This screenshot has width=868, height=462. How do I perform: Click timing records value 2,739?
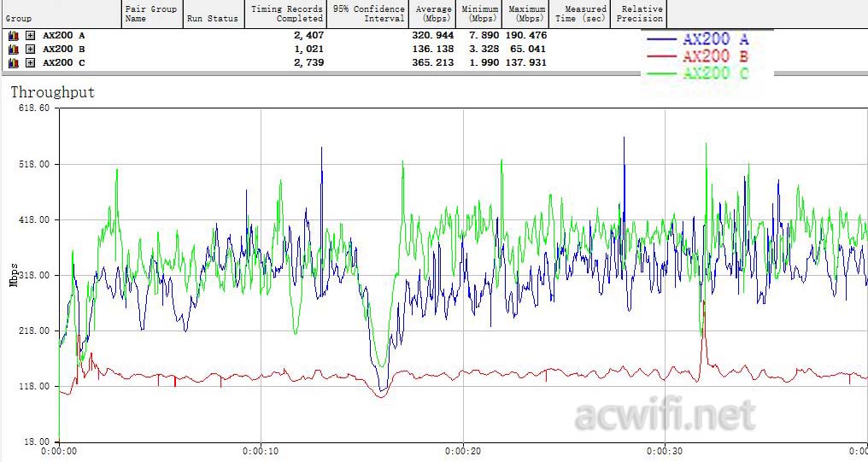point(309,62)
